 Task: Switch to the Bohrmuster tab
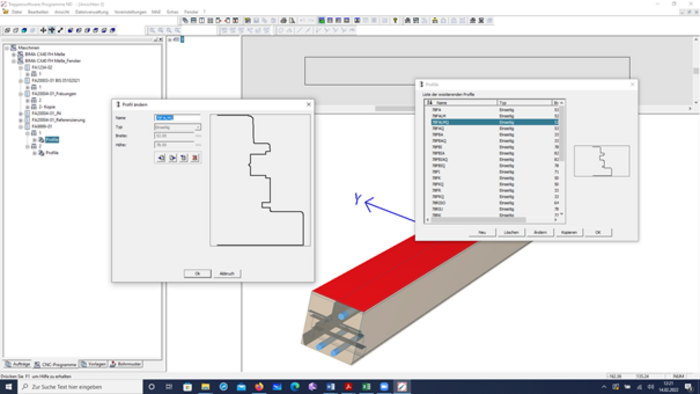(x=126, y=364)
